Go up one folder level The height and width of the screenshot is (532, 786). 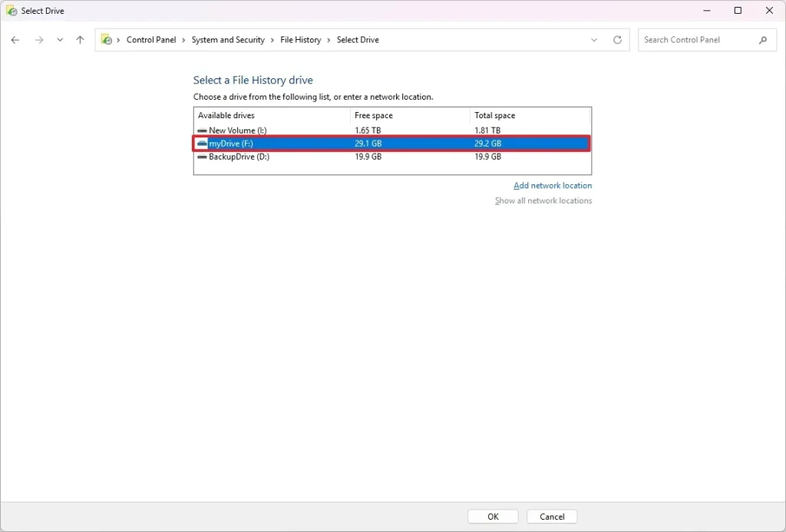(80, 40)
